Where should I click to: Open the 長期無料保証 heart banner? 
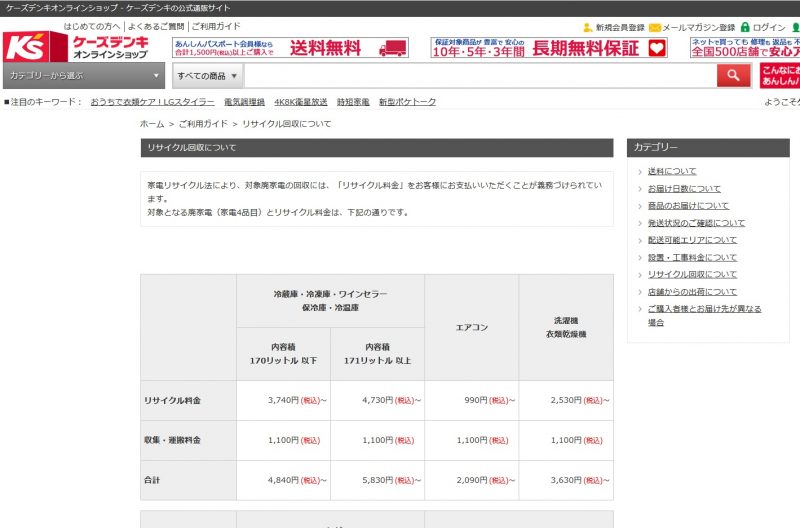pyautogui.click(x=548, y=47)
